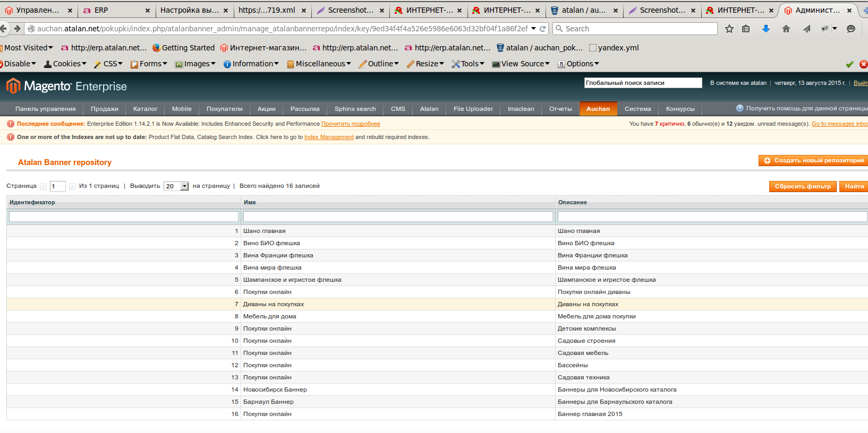The image size is (868, 433).
Task: Open the View Source menu
Action: 521,64
